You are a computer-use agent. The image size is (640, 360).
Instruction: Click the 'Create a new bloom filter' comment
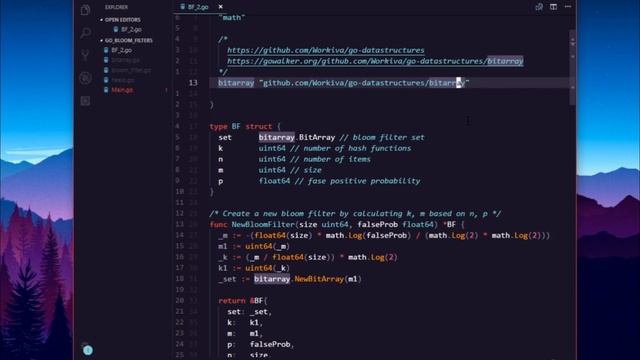[x=355, y=213]
